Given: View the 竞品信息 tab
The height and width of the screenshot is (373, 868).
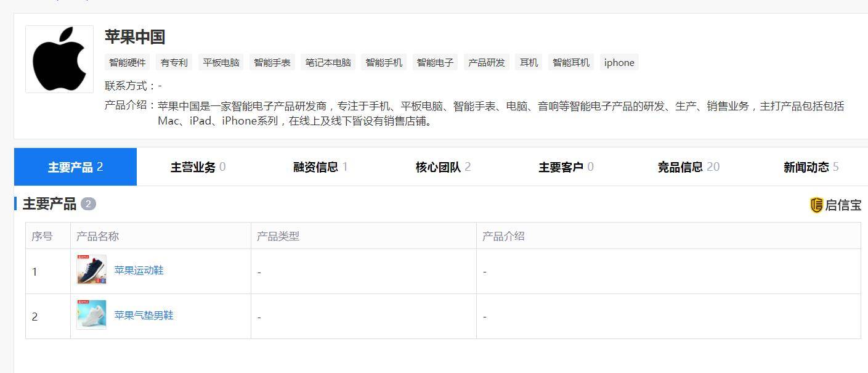Looking at the screenshot, I should (x=688, y=167).
